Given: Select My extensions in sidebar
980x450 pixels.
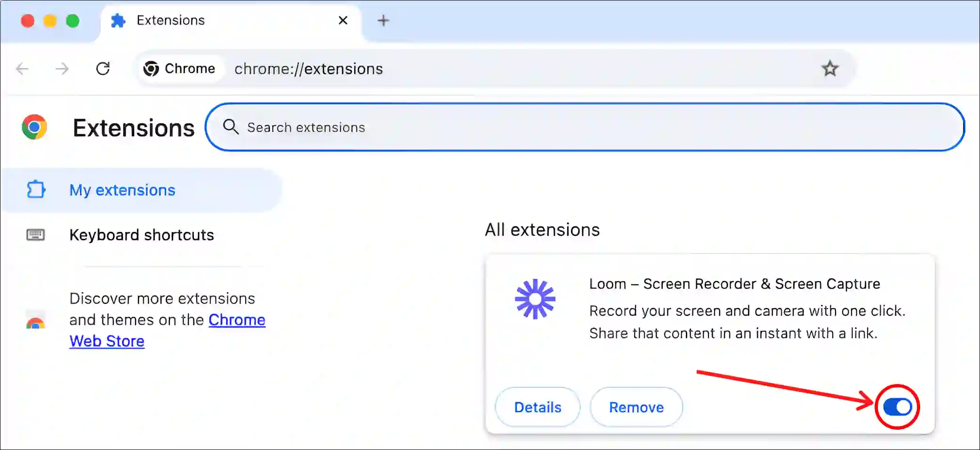Looking at the screenshot, I should (x=141, y=190).
